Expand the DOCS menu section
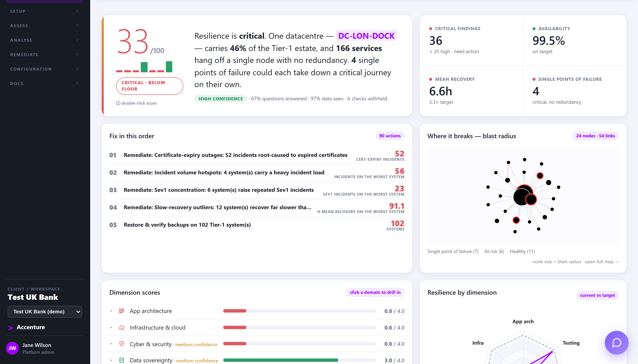 (x=44, y=83)
